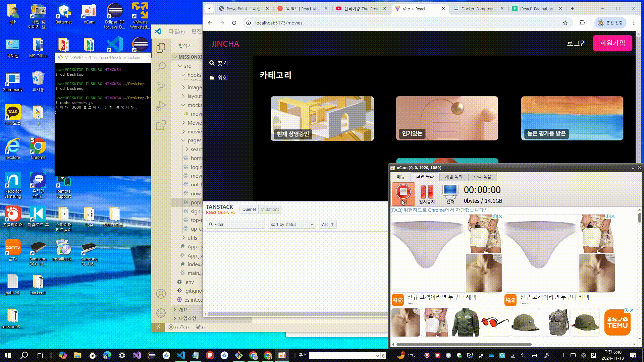Switch to 게임 녹화 tab in oCam

point(453,177)
